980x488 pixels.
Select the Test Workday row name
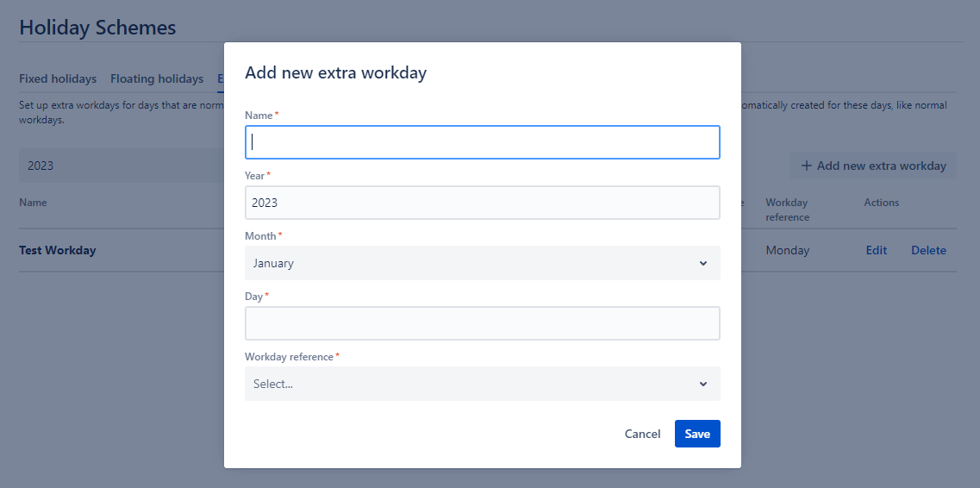coord(58,250)
